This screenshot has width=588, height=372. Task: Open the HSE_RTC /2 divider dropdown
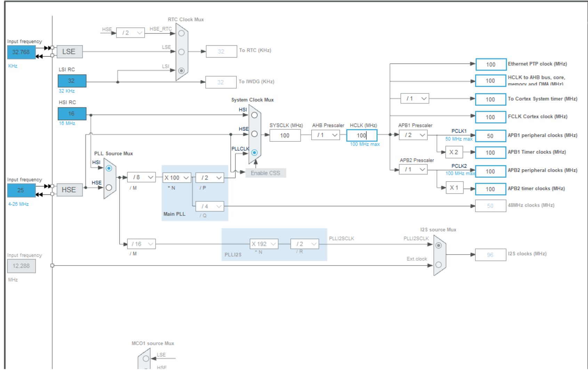130,33
